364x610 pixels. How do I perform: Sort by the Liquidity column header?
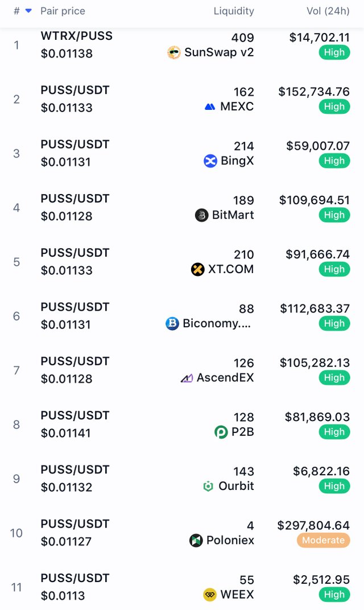click(x=234, y=11)
